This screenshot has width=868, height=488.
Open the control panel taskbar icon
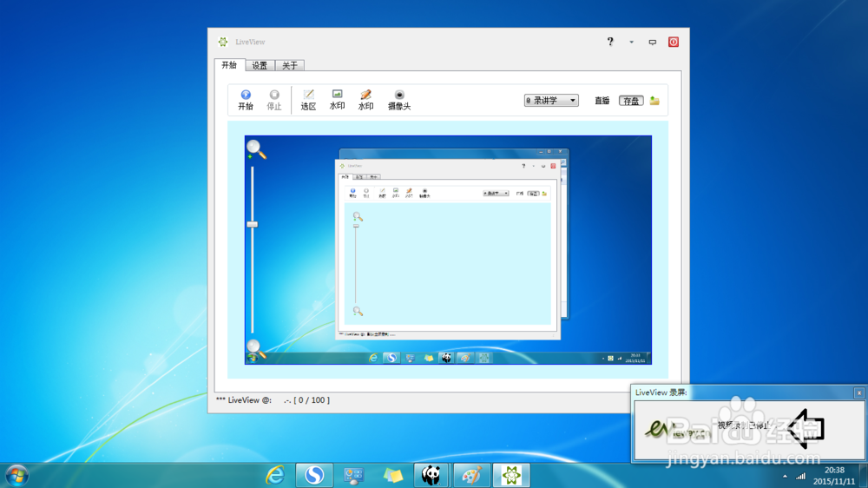(353, 475)
